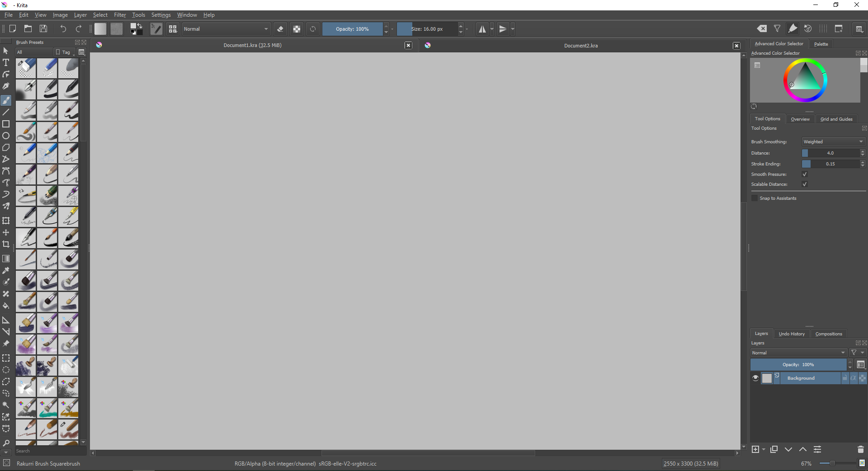Toggle eraser mode

pyautogui.click(x=280, y=29)
